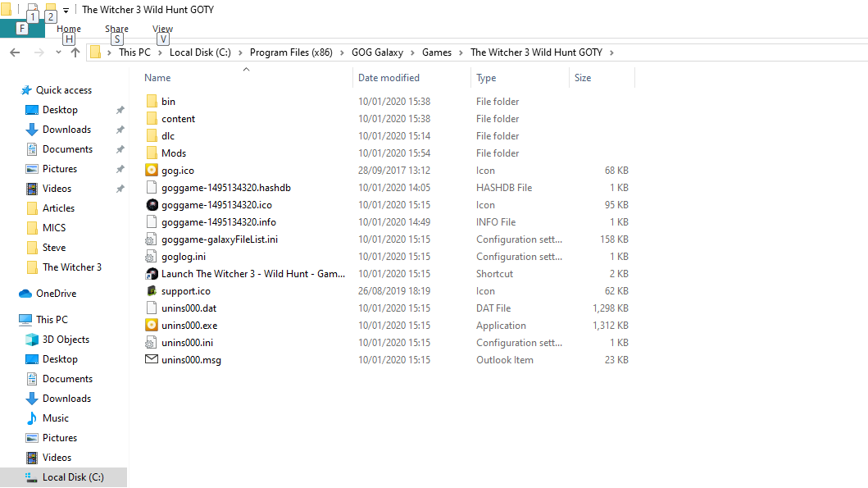Unpin Desktop using its pin icon

(120, 110)
